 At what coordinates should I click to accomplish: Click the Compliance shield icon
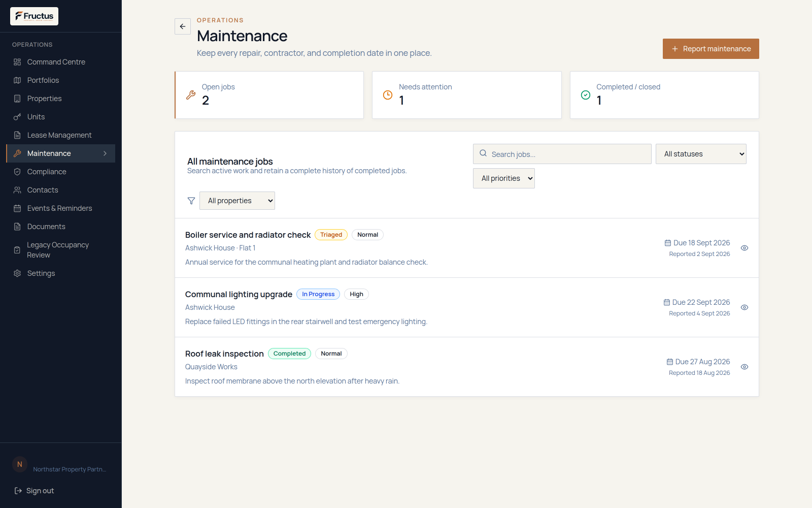(17, 172)
